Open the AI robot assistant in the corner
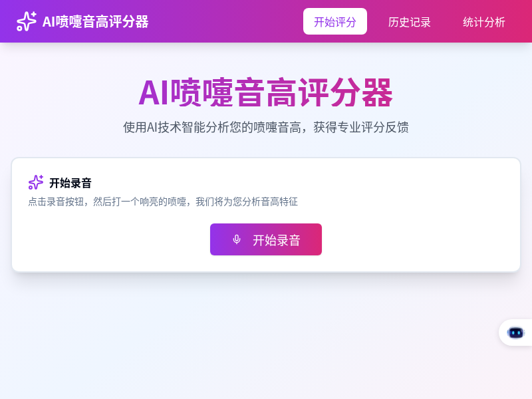This screenshot has width=532, height=399. pyautogui.click(x=515, y=332)
